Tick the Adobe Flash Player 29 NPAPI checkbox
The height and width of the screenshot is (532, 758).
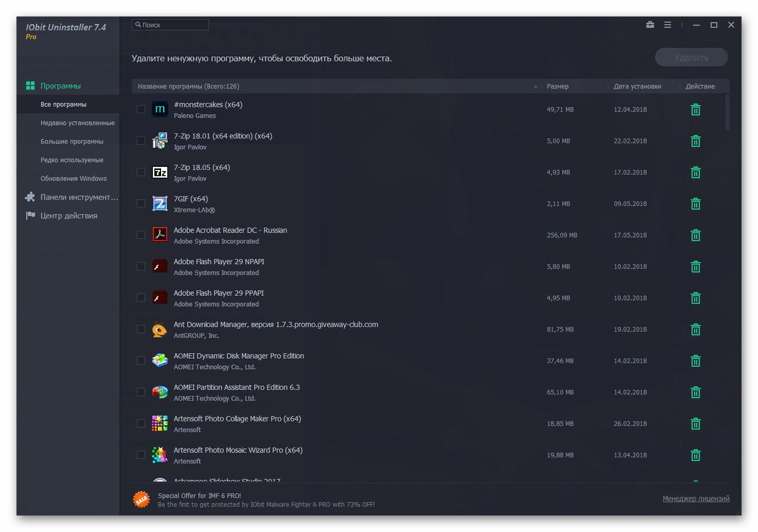click(141, 267)
